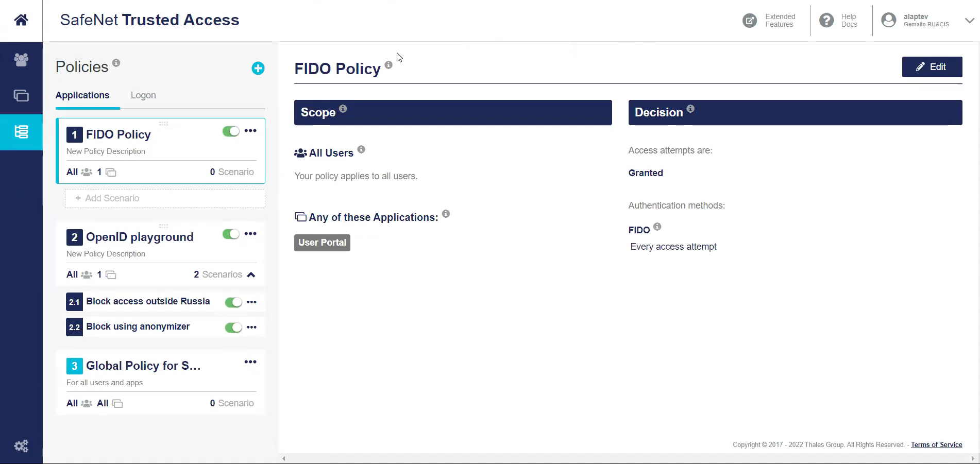
Task: Open settings gears icon in sidebar
Action: pos(21,446)
